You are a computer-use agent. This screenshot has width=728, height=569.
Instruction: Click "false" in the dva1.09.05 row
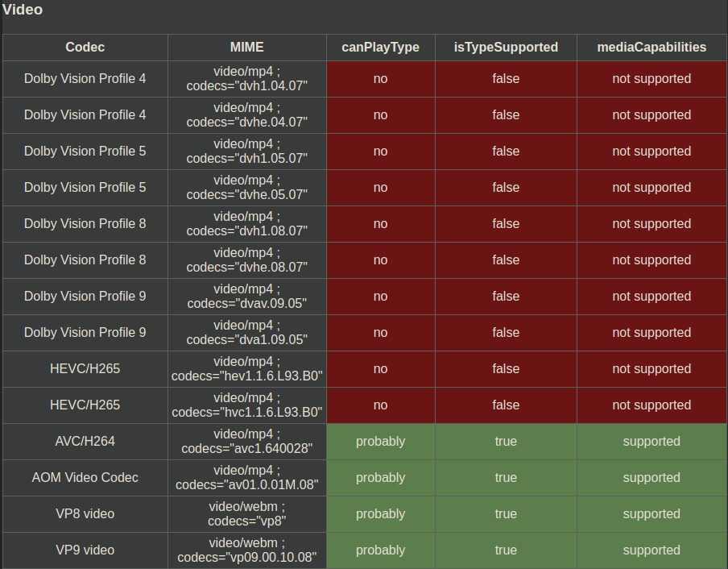pos(506,332)
